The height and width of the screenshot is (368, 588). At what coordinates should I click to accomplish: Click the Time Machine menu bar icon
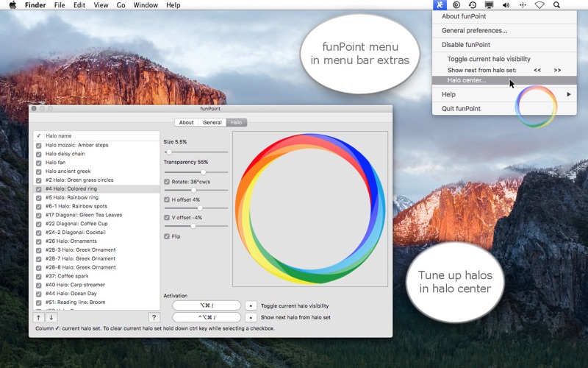click(x=473, y=5)
